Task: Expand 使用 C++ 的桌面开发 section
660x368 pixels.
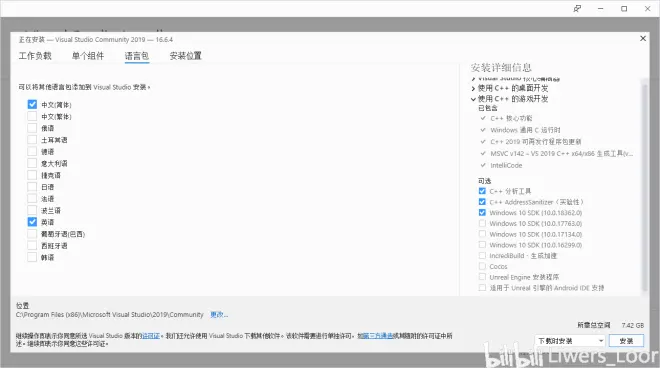Action: 474,88
